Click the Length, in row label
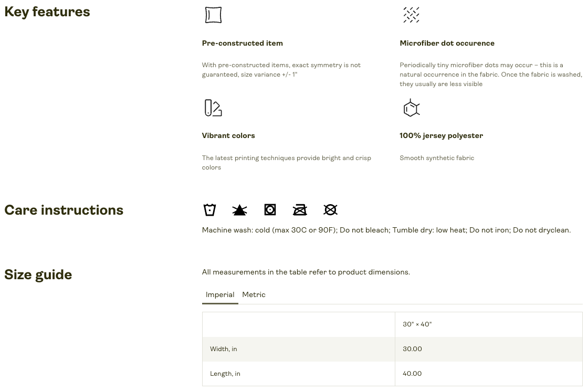The image size is (588, 391). (x=225, y=374)
